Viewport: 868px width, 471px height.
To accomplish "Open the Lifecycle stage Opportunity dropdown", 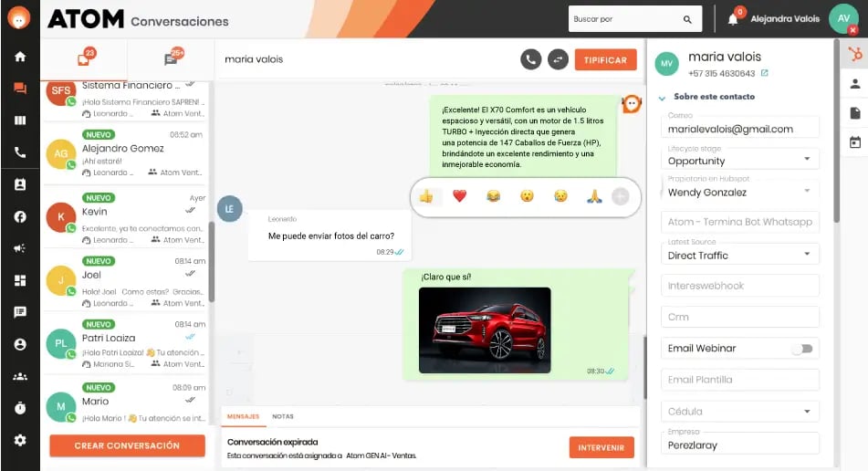I will coord(739,161).
